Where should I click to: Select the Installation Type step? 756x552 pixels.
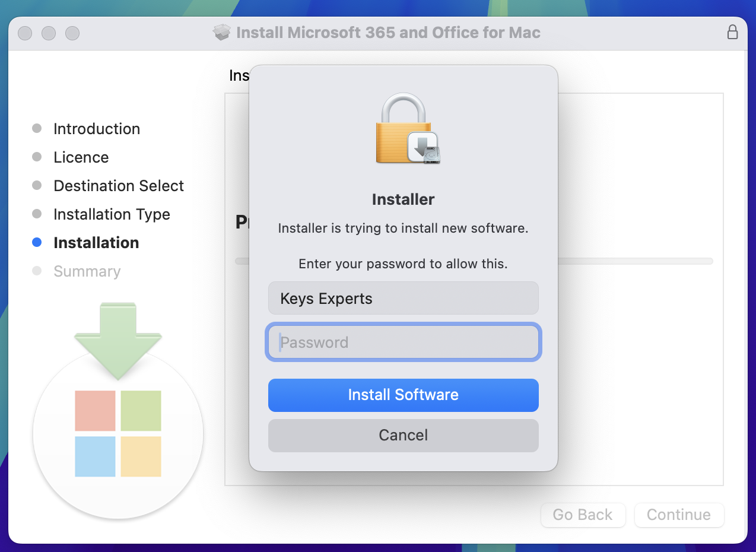pos(112,214)
